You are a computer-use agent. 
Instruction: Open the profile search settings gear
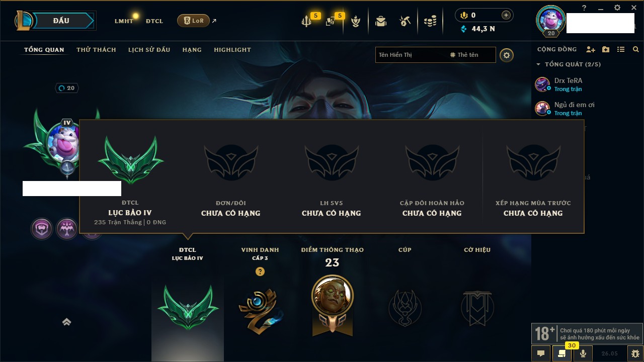[507, 55]
